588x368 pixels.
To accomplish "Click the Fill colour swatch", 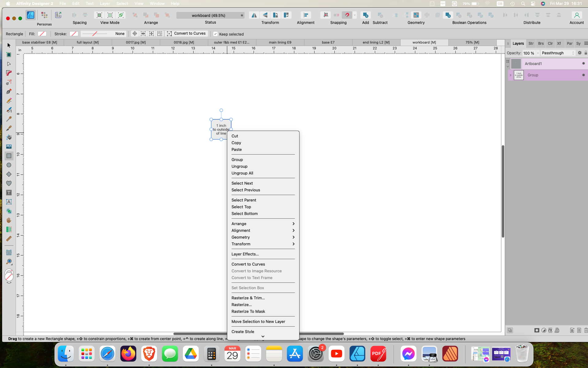I will (42, 34).
